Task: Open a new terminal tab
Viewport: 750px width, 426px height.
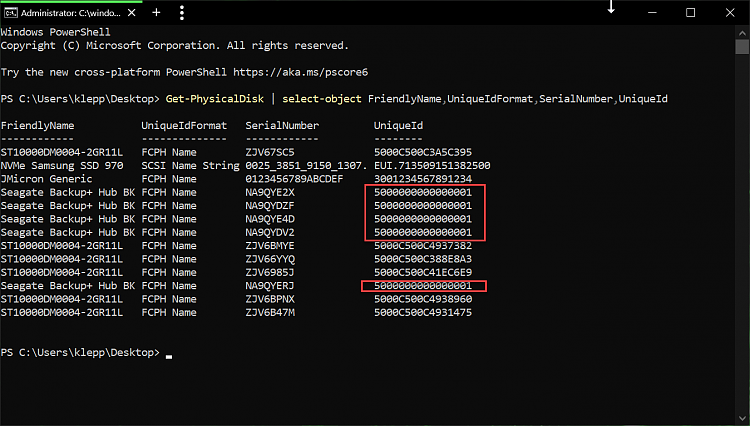Action: [x=156, y=13]
